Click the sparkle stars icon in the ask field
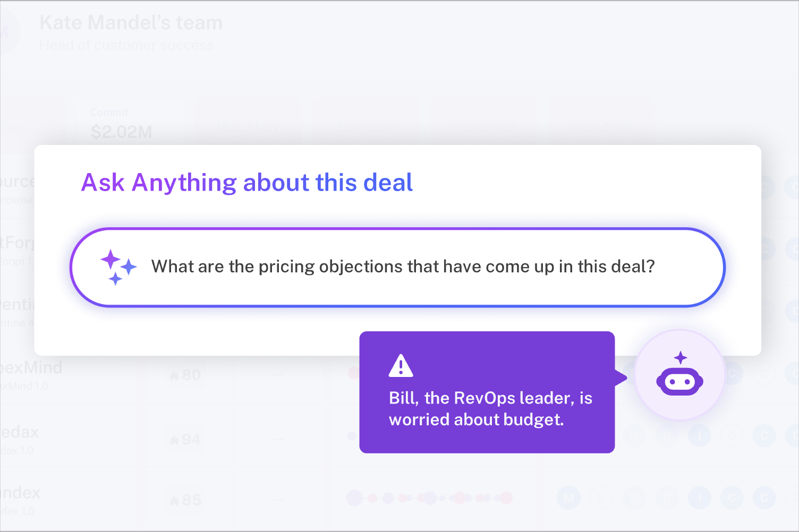 click(x=118, y=267)
